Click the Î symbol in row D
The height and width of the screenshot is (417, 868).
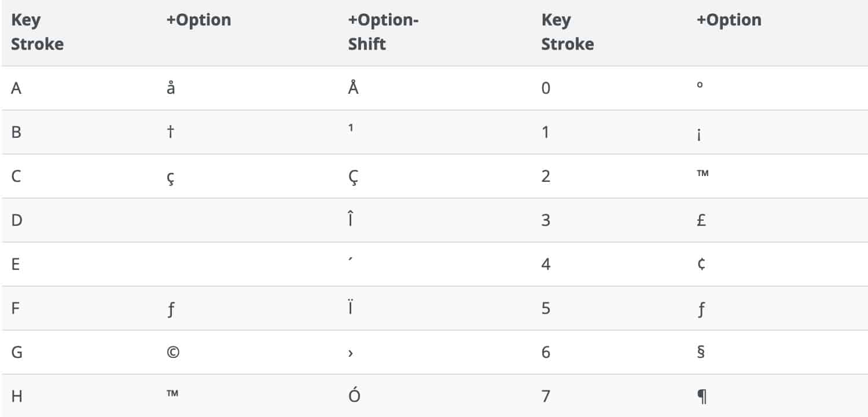[351, 220]
